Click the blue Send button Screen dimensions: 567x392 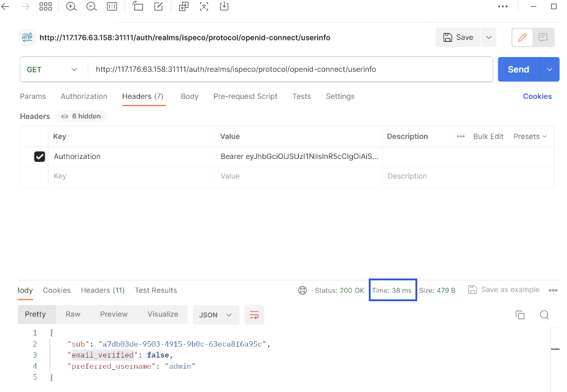(518, 69)
